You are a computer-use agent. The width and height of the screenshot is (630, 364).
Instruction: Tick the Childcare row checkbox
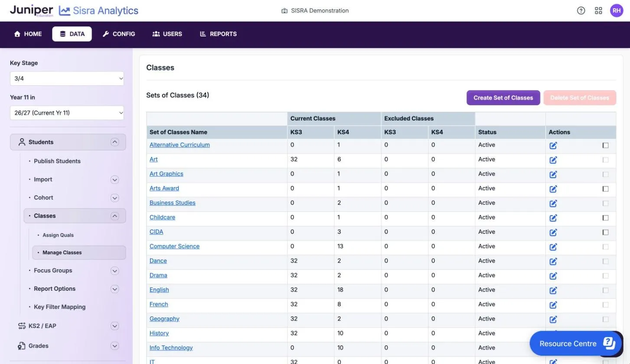point(606,218)
